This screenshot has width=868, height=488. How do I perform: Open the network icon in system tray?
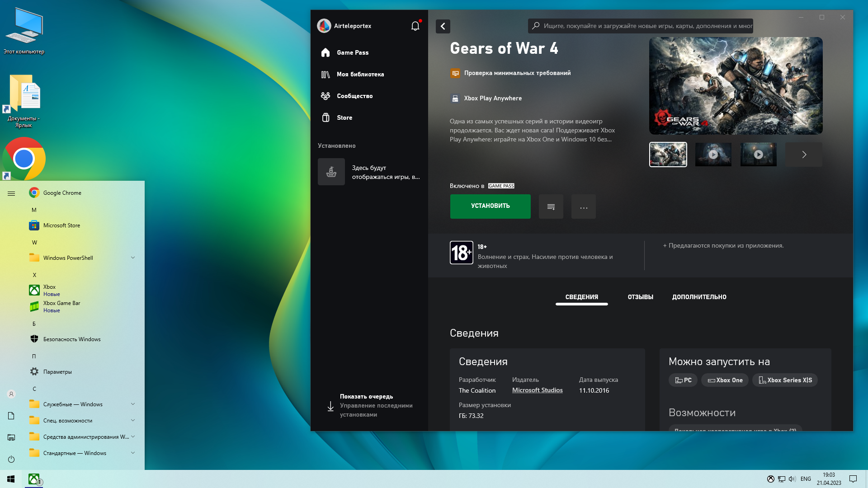click(x=782, y=479)
